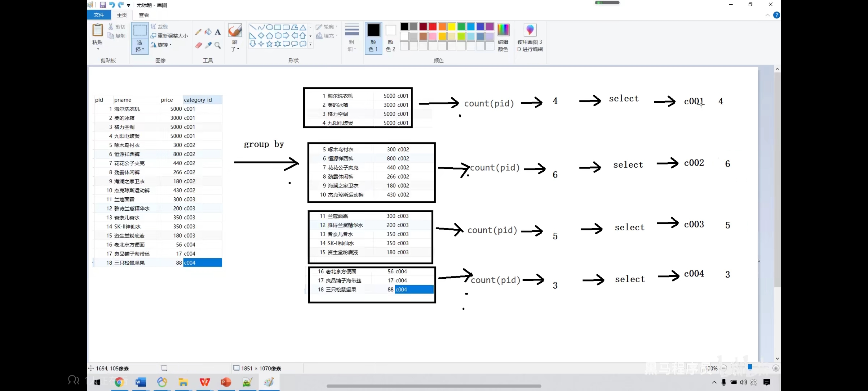Open Edit colors dialog
Image resolution: width=868 pixels, height=391 pixels.
tap(503, 38)
